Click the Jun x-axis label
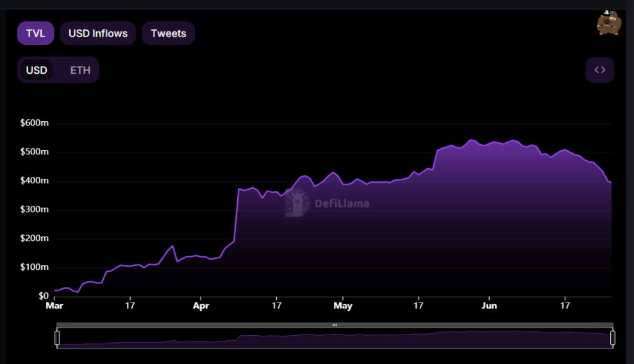The width and height of the screenshot is (634, 364). point(489,306)
